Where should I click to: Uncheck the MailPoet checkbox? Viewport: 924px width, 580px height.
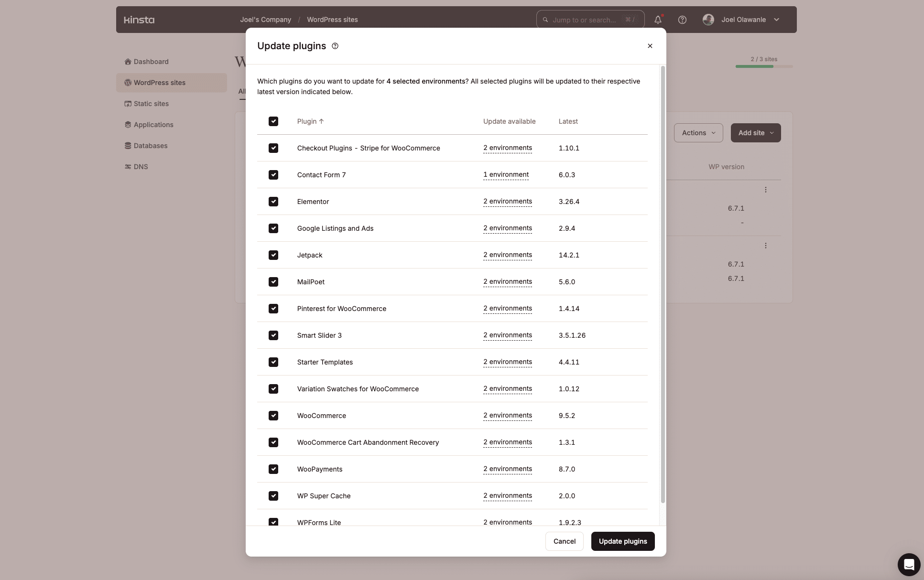(x=273, y=282)
